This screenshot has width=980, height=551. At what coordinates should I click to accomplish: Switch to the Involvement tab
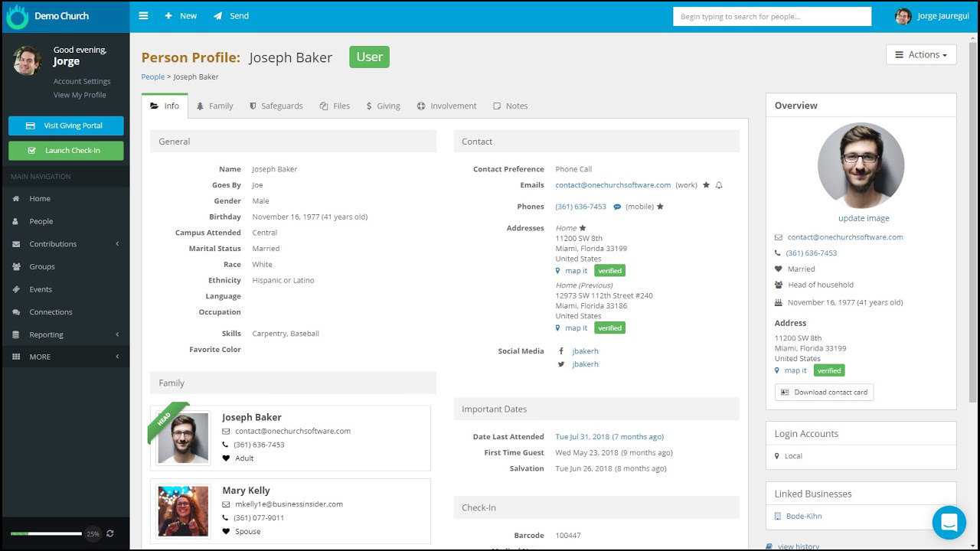446,106
